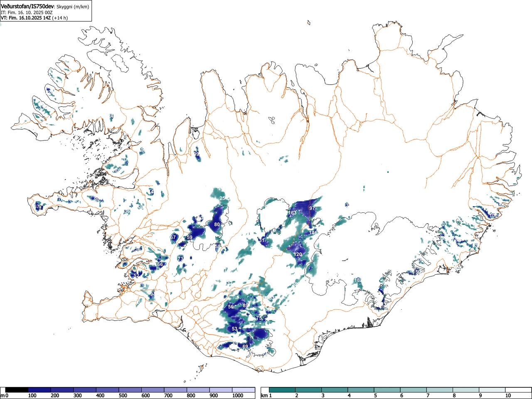Click the 'm' unit label on the legend

click(2, 396)
